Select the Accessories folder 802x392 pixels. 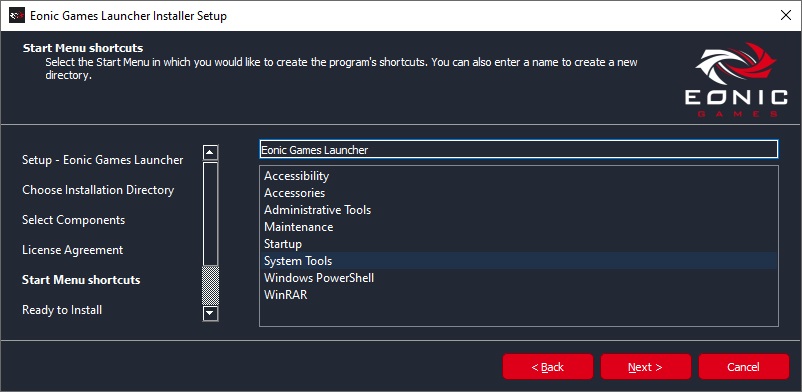[x=519, y=193]
